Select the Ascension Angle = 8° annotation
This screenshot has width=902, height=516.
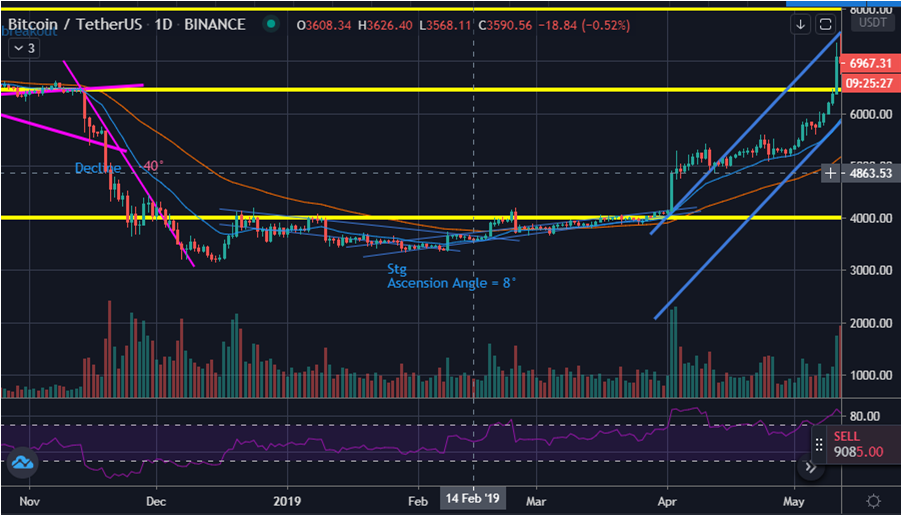point(451,283)
